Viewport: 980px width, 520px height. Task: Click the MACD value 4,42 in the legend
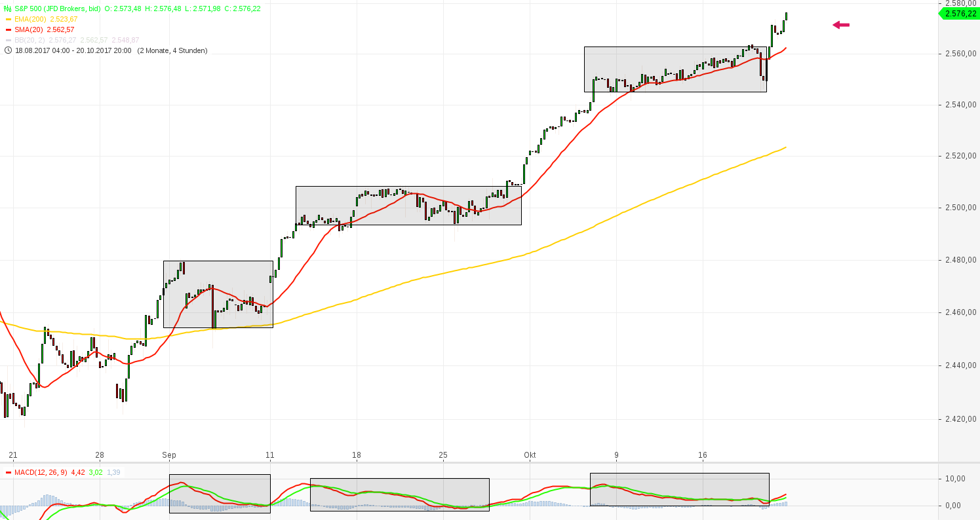[x=79, y=472]
